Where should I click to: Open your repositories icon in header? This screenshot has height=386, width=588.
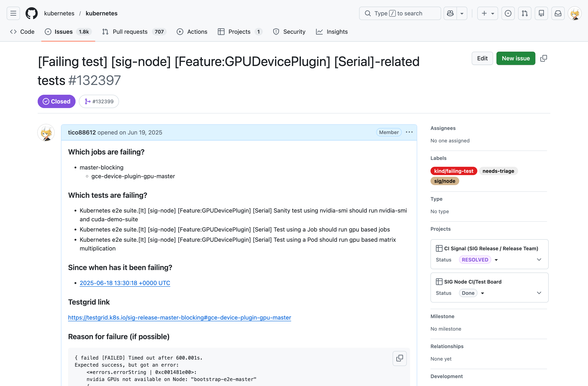click(541, 13)
